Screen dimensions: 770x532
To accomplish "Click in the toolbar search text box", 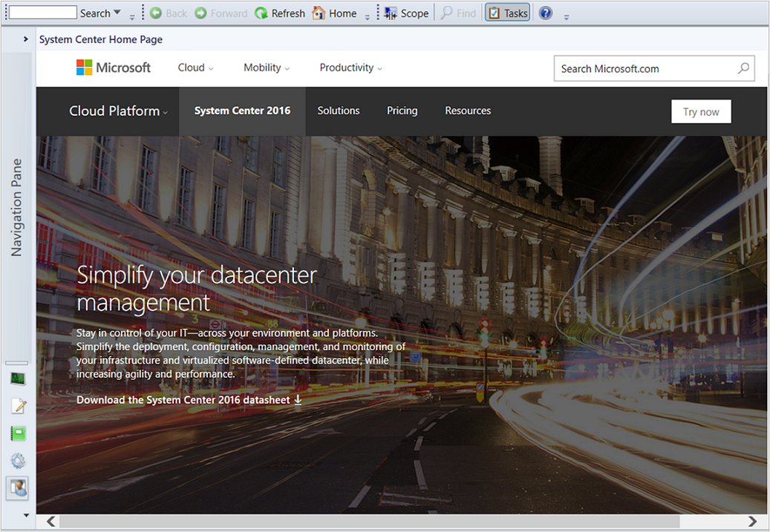I will pos(43,13).
